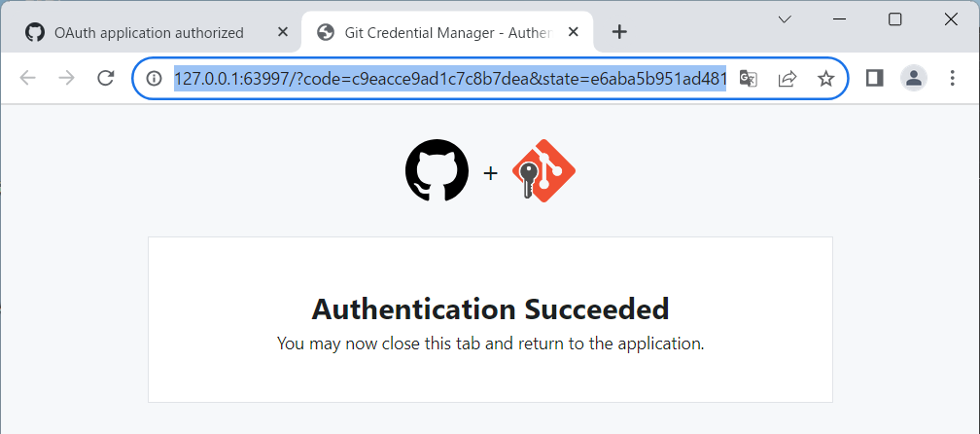Close the OAuth application authorized tab

point(283,32)
